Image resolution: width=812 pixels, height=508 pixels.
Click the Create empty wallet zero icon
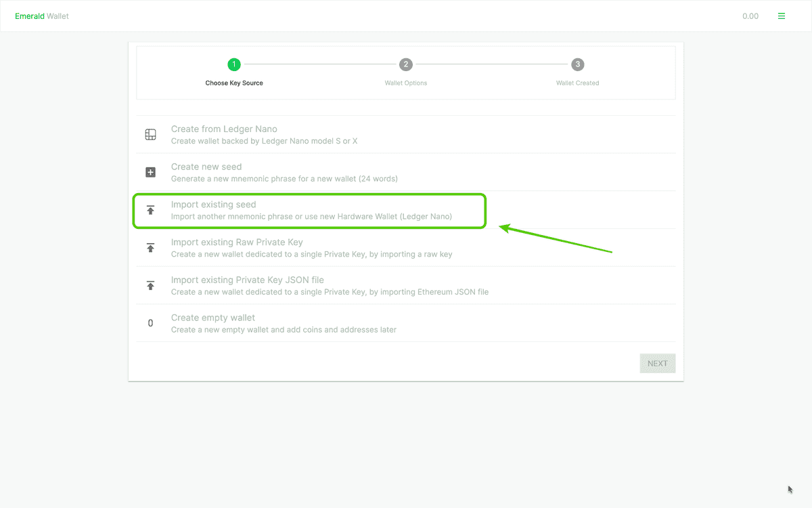point(150,323)
